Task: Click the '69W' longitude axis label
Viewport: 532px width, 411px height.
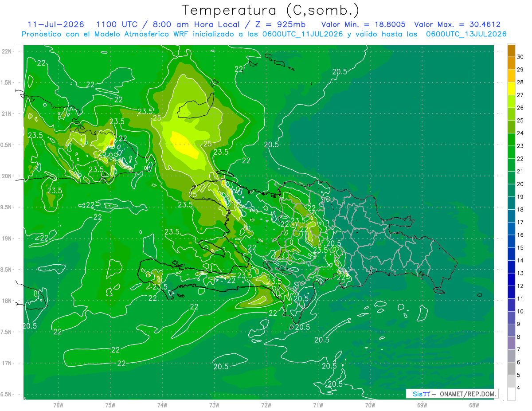Action: 422,405
